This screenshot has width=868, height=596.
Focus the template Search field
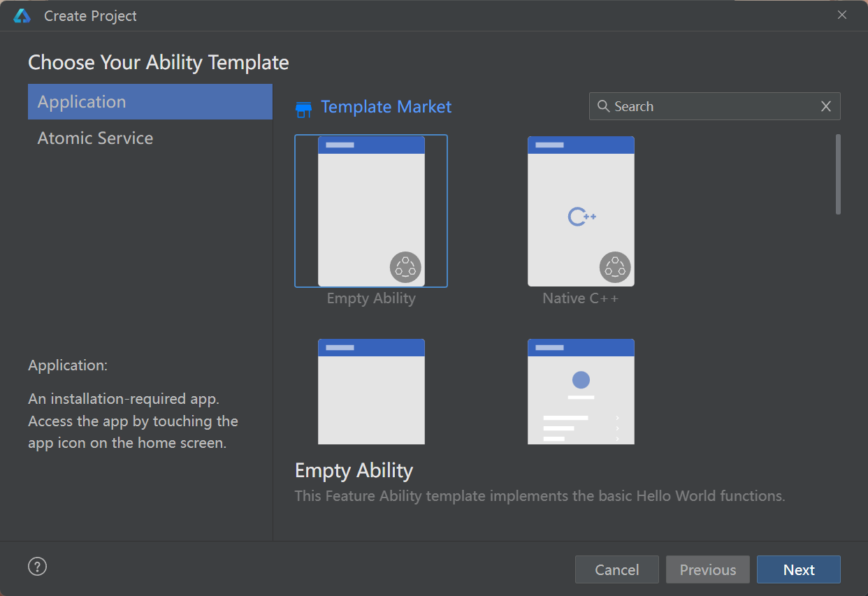point(714,106)
